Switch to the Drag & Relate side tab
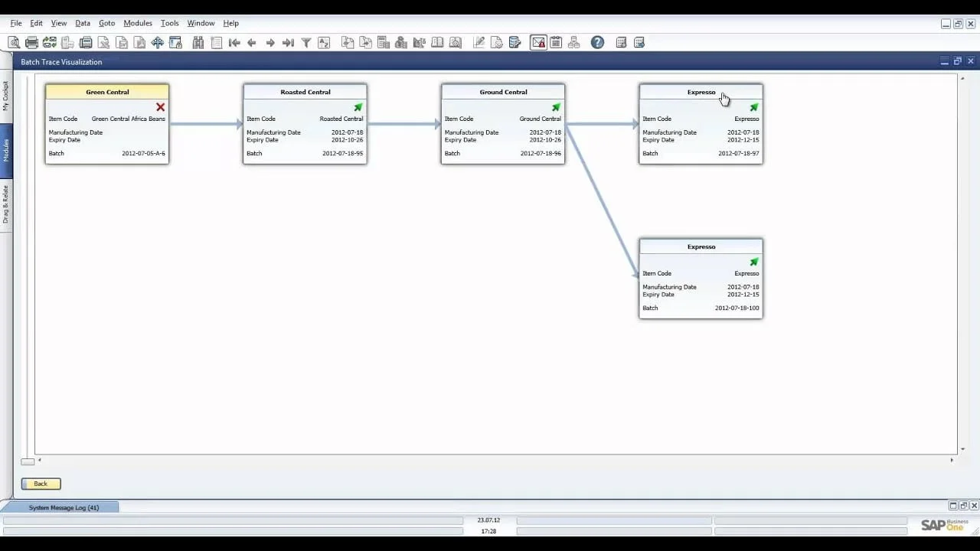 click(x=6, y=204)
